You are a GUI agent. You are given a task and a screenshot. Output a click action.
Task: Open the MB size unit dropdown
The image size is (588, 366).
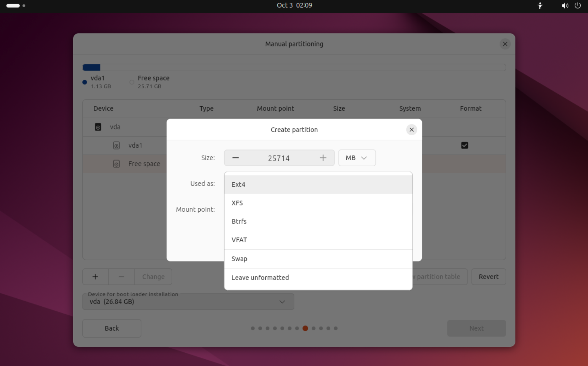pos(357,158)
